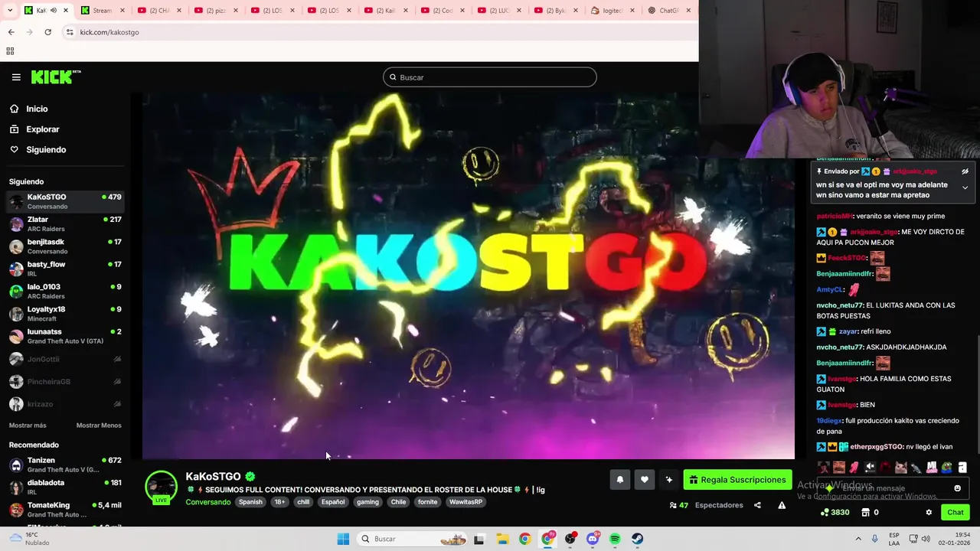Click username patricioMH in chat
The image size is (980, 551).
[835, 216]
